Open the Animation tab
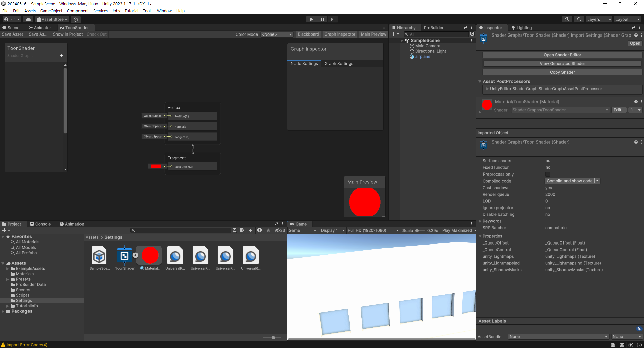Image resolution: width=644 pixels, height=348 pixels. tap(72, 224)
